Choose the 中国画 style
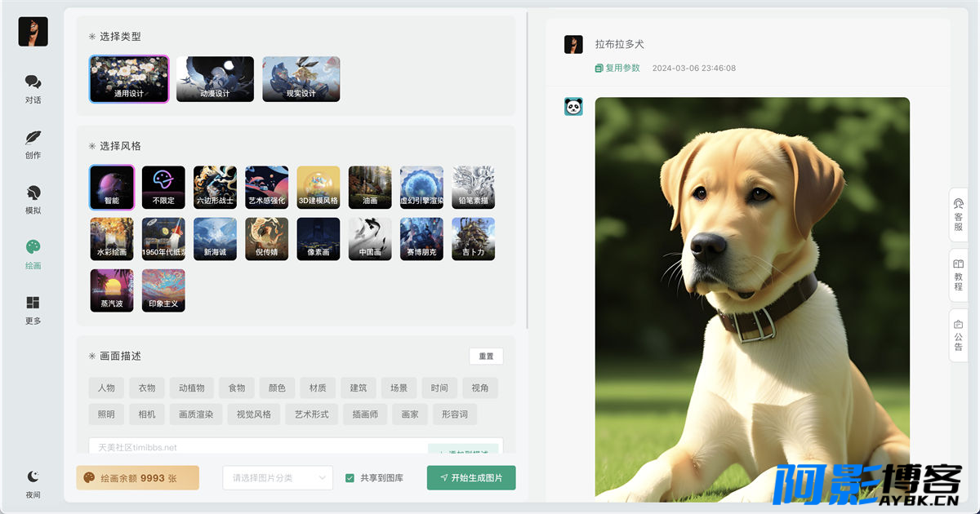 370,239
